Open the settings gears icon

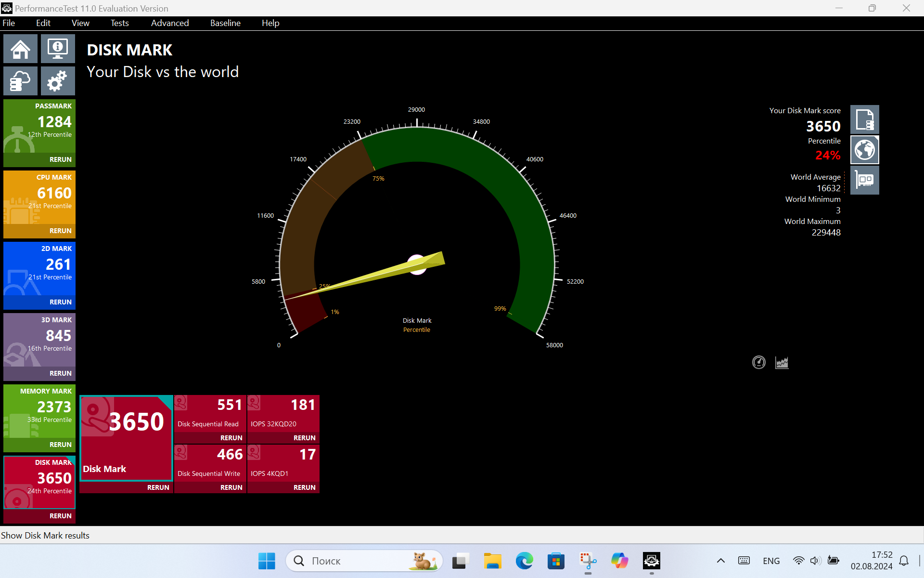[58, 81]
